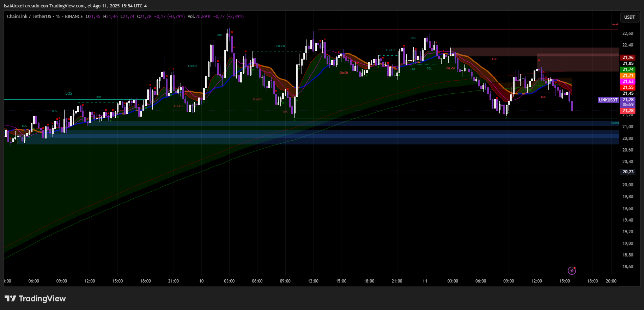Viewport: 644px width, 310px height.
Task: Click the Vol. 70,89 K volume reading
Action: (x=199, y=17)
